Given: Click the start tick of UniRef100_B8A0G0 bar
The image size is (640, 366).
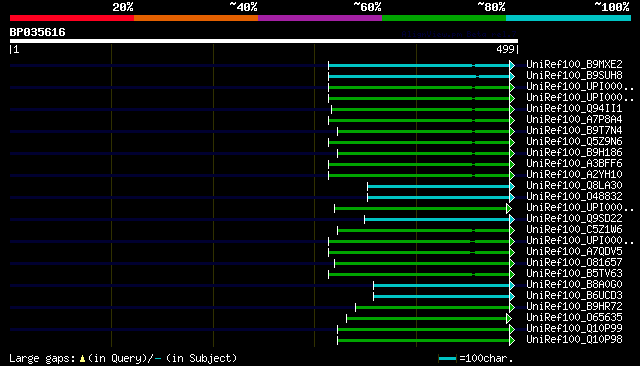Looking at the screenshot, I should click(373, 286).
